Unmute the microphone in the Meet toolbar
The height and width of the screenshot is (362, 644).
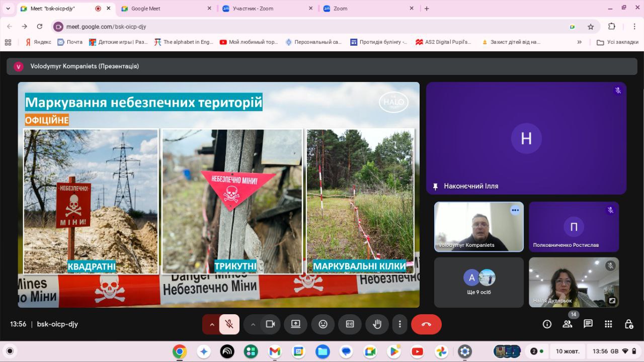(229, 324)
